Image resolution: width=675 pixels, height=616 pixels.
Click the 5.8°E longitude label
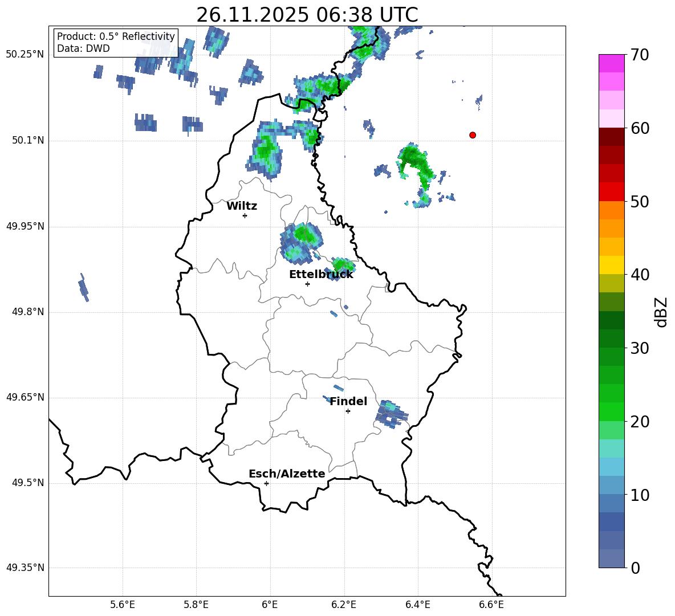[196, 605]
